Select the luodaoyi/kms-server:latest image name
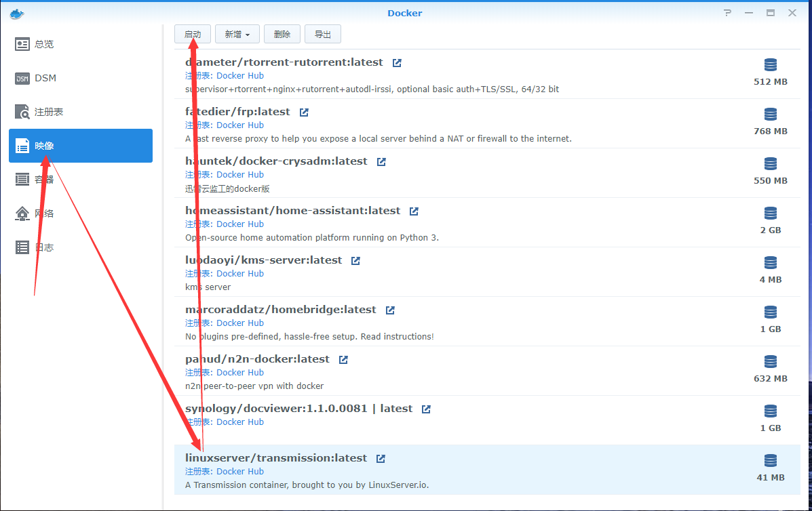 coord(264,260)
